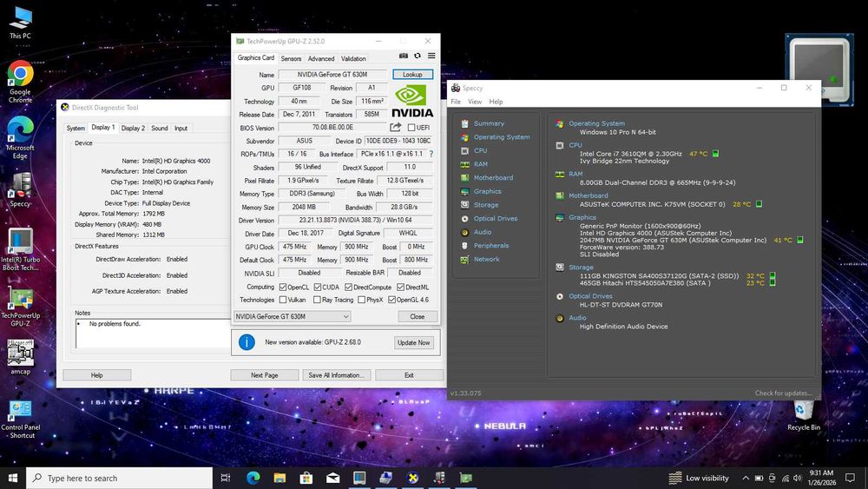The width and height of the screenshot is (868, 489).
Task: Switch to the Sensors tab in GPU-Z
Action: coord(291,58)
